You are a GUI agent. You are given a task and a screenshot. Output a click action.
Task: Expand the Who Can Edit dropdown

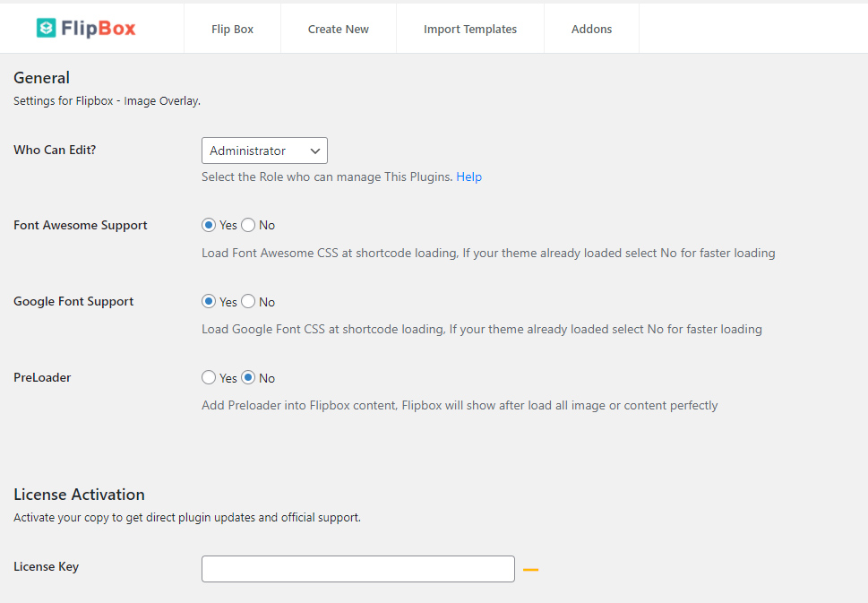[x=264, y=151]
